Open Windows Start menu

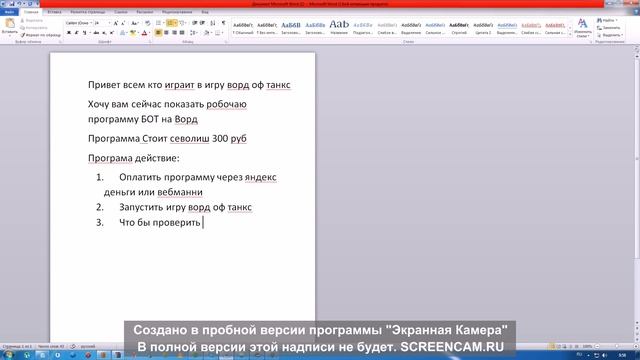[x=8, y=355]
